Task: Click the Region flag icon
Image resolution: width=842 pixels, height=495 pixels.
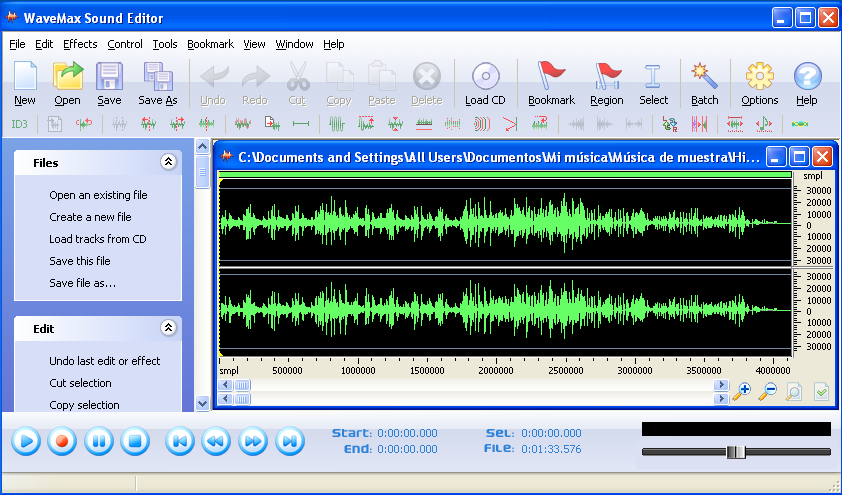Action: (x=607, y=76)
